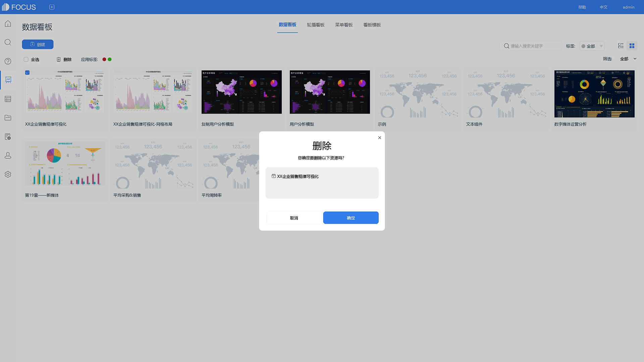Click the home navigation icon
The image size is (644, 362).
point(8,23)
